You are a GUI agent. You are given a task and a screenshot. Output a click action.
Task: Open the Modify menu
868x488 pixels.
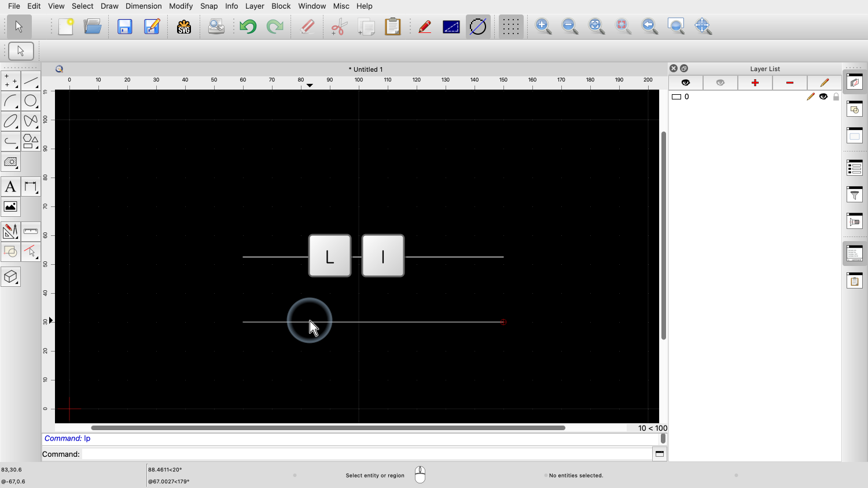click(x=181, y=6)
